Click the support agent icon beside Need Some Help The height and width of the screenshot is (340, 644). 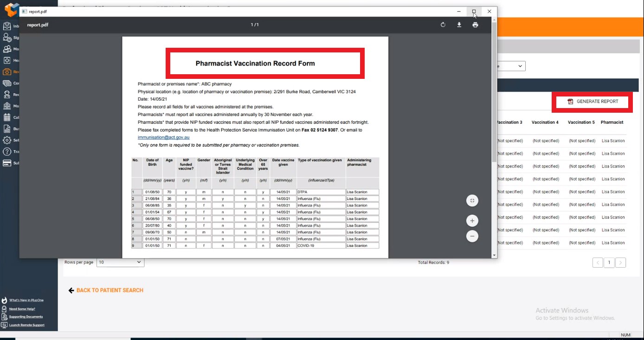tap(5, 308)
